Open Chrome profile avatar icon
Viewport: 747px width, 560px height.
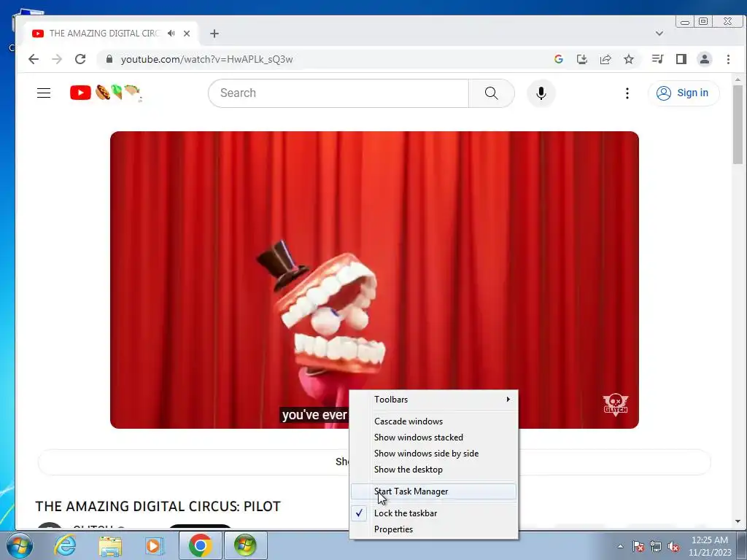pos(704,59)
